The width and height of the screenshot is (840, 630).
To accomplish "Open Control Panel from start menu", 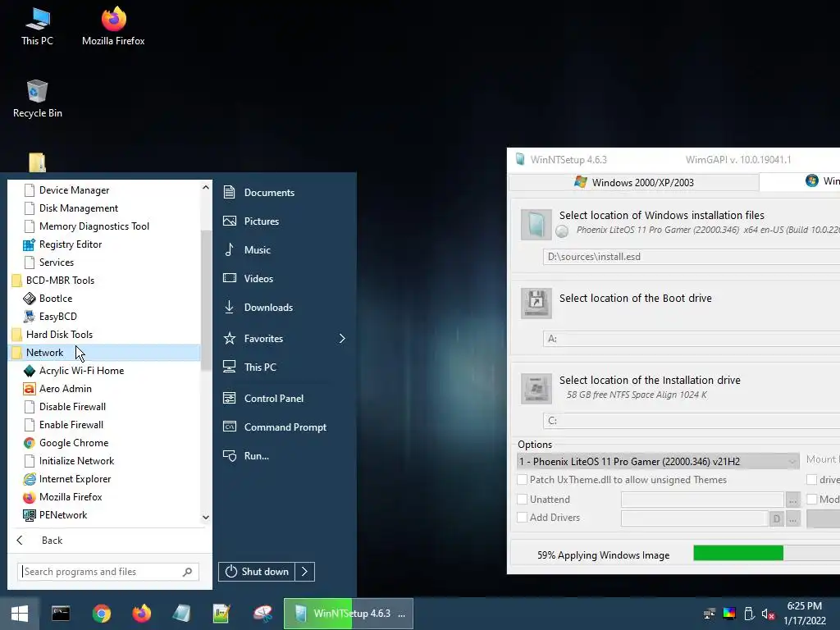I will click(263, 399).
